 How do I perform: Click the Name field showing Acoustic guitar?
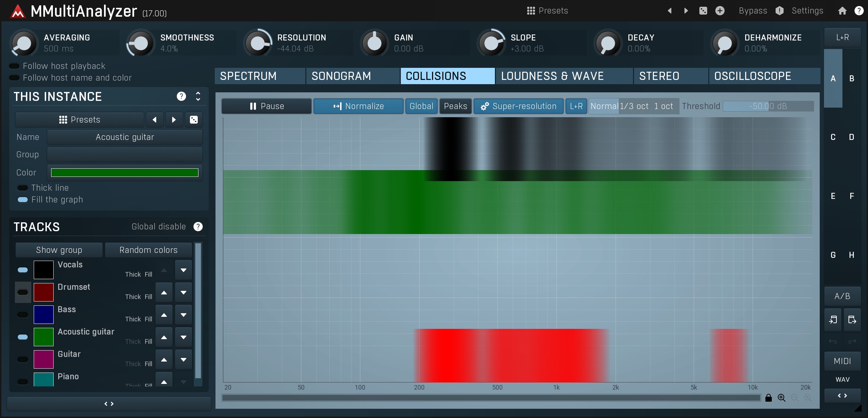tap(125, 137)
